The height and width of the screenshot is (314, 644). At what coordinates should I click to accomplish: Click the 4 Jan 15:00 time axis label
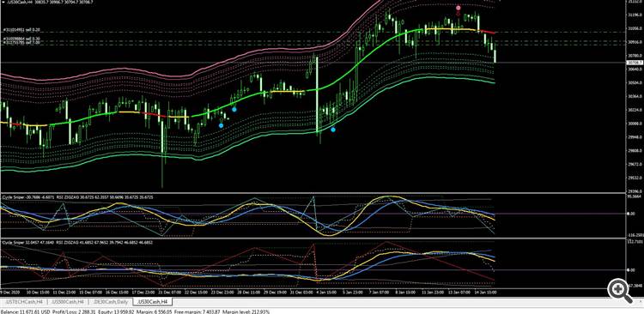click(x=327, y=293)
